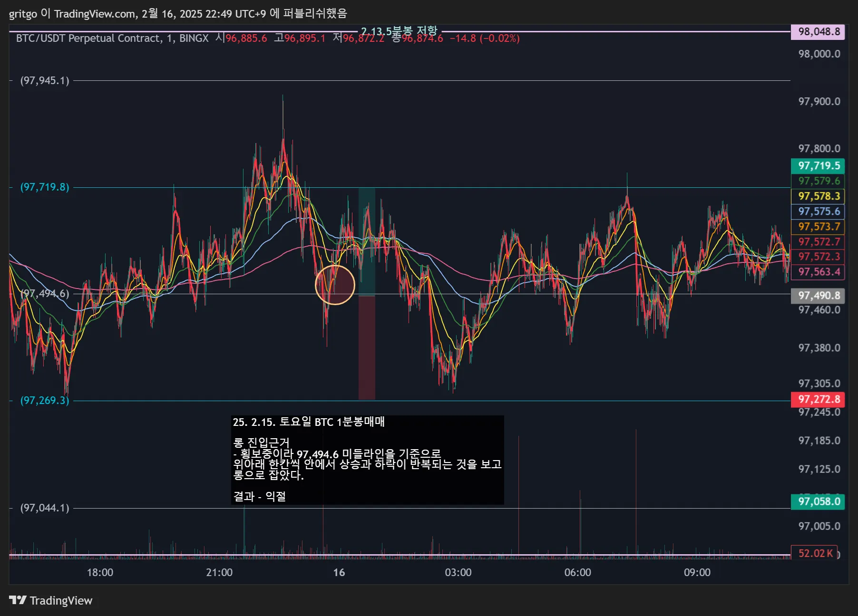Click the -14.8 (-0.02%) change value
Viewport: 858px width, 616px height.
tap(485, 38)
